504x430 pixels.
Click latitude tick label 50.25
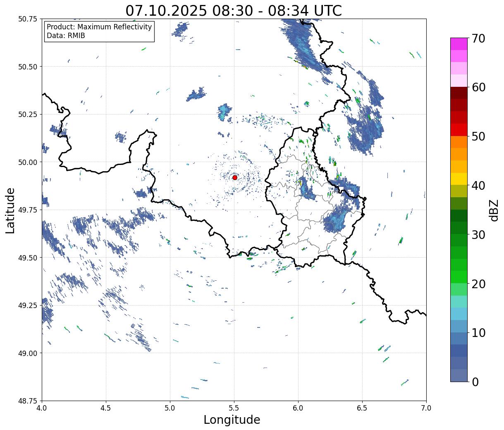click(28, 115)
